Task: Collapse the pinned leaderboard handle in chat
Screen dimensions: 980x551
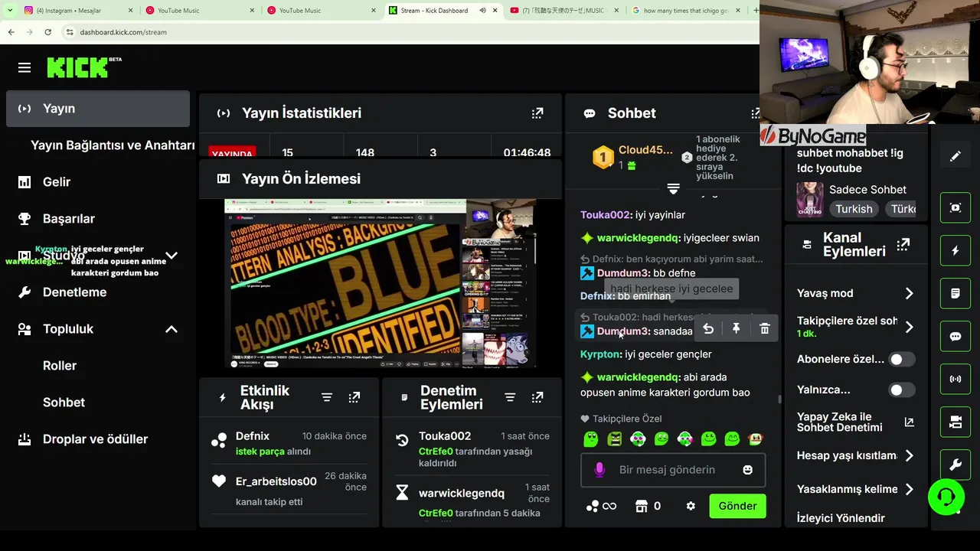Action: coord(673,188)
